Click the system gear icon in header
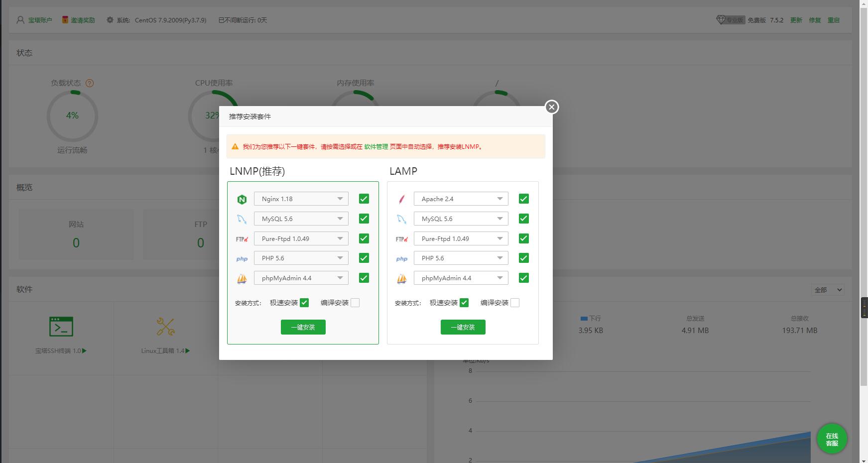The height and width of the screenshot is (463, 868). pyautogui.click(x=110, y=20)
